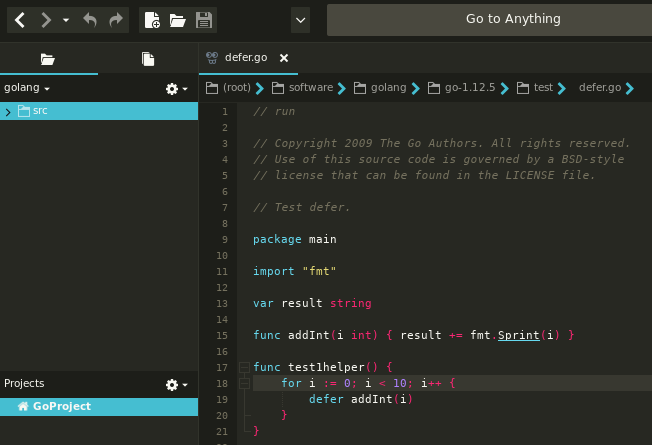Go back with the left arrow button

pos(20,20)
